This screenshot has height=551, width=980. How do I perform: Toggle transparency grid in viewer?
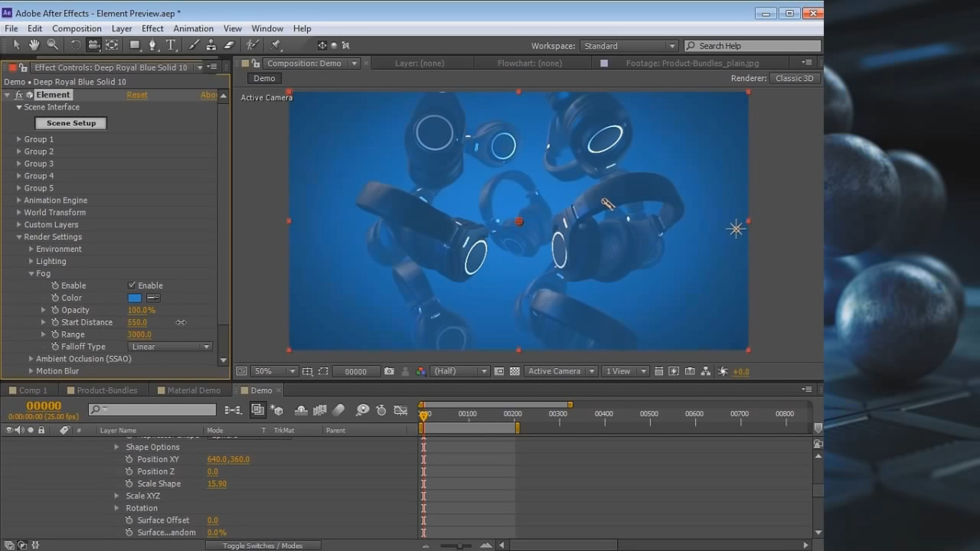click(514, 371)
